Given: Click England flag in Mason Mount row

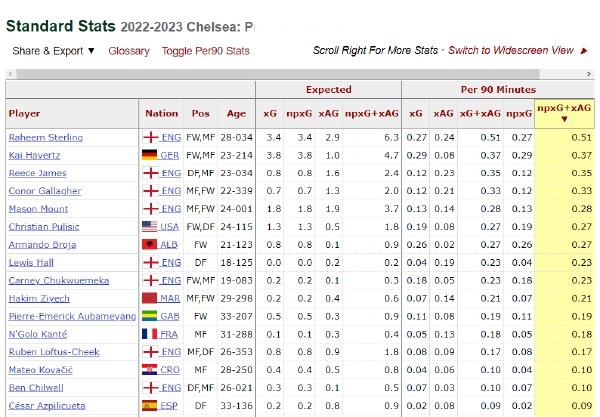Looking at the screenshot, I should 150,209.
